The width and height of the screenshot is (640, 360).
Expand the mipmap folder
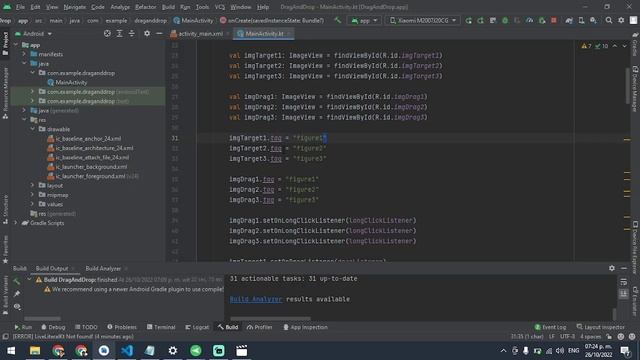pos(33,195)
